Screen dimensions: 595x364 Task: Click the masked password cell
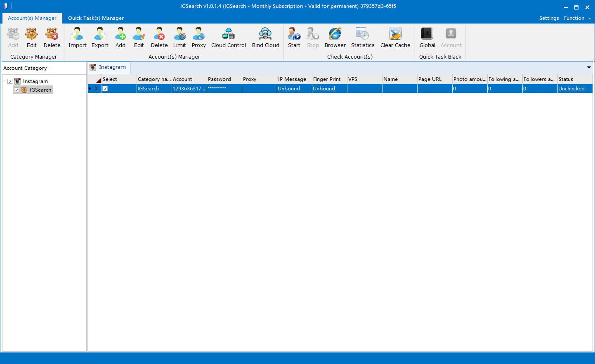pyautogui.click(x=224, y=89)
